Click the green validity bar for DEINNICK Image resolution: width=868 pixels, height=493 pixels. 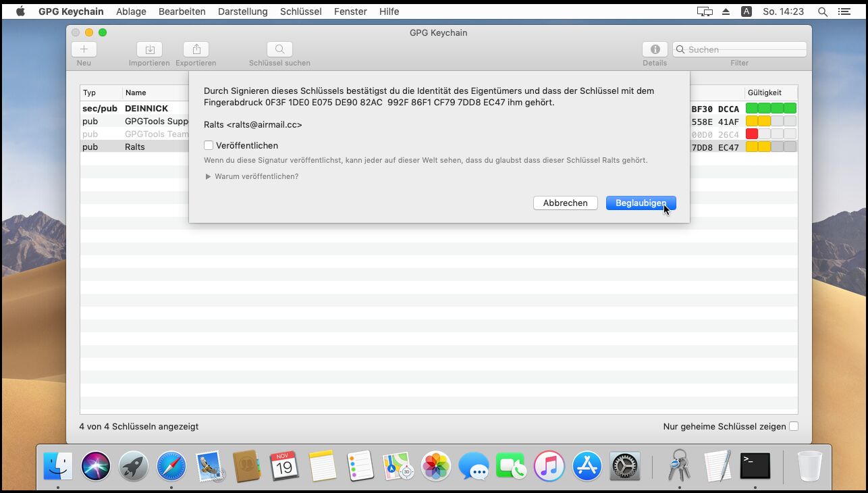coord(771,108)
